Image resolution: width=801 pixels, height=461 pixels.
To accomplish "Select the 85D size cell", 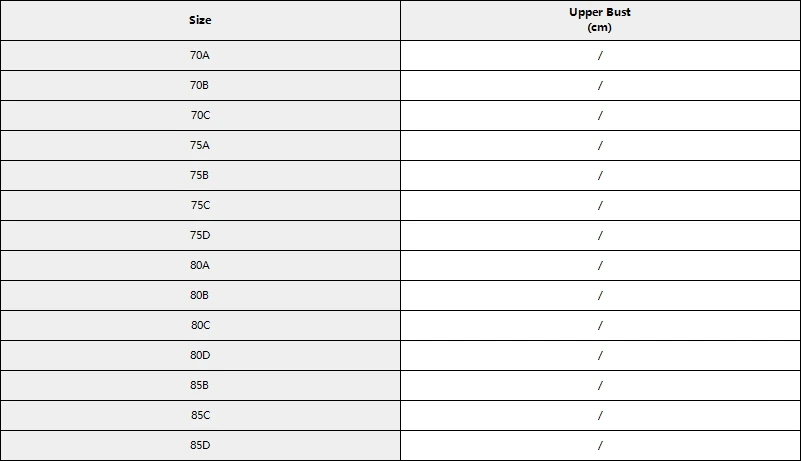I will (200, 445).
